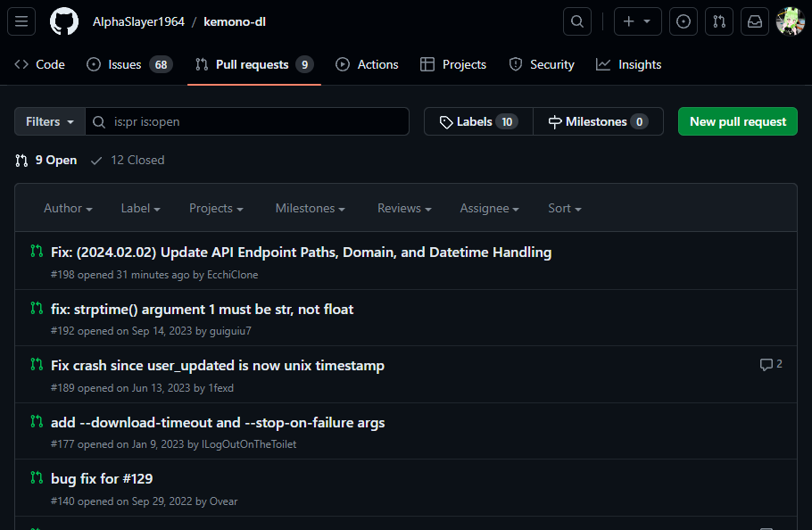Open Labels list
Screen dimensions: 812x530
coord(478,121)
